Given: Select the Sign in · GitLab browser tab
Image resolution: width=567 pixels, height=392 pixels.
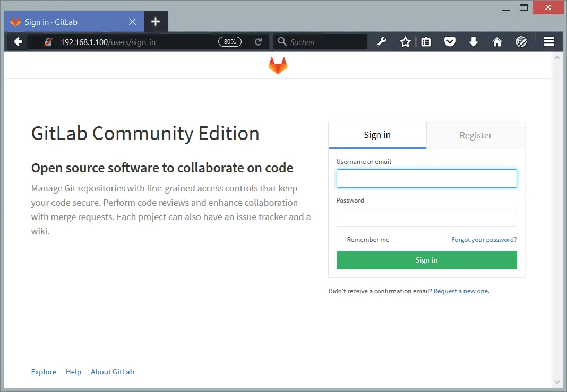Looking at the screenshot, I should pos(74,22).
